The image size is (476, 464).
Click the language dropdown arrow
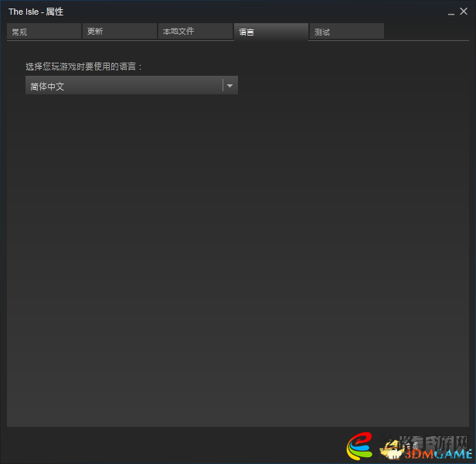click(x=230, y=86)
